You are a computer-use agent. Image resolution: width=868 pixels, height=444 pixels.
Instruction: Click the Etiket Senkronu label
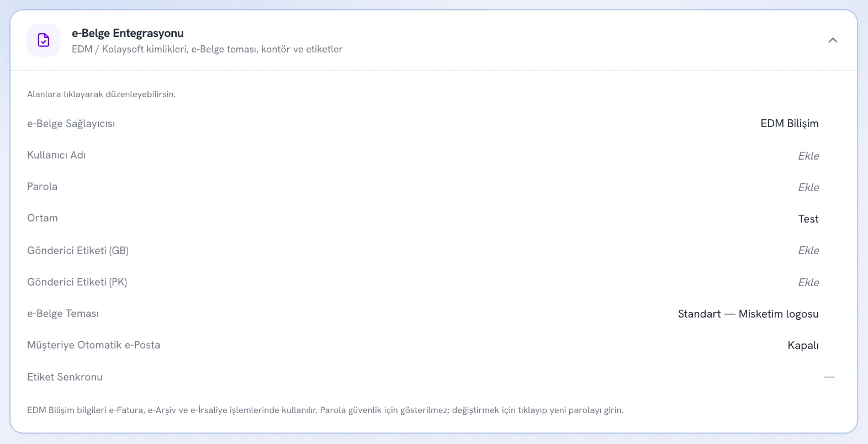65,377
